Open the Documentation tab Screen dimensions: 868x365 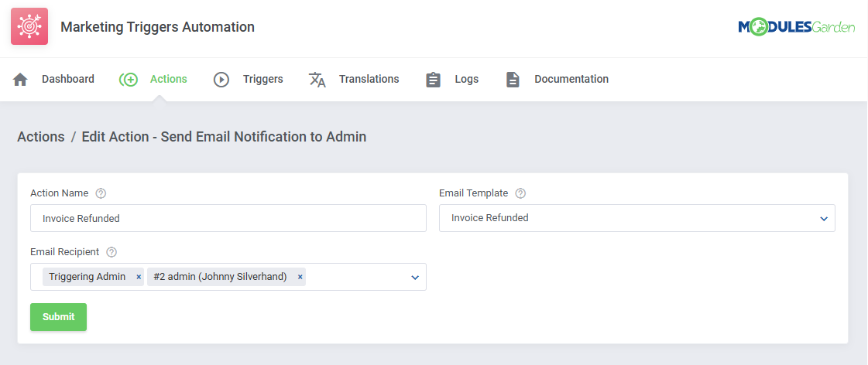[x=557, y=79]
